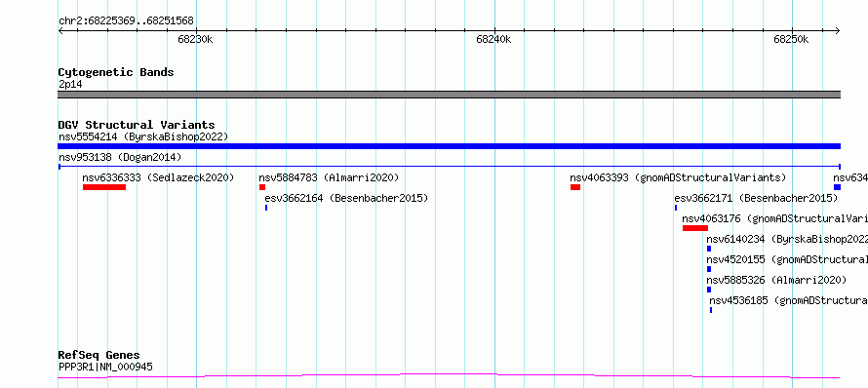The width and height of the screenshot is (868, 388).
Task: Click the PPP3R1|NM_000945 gene label
Action: pos(105,367)
